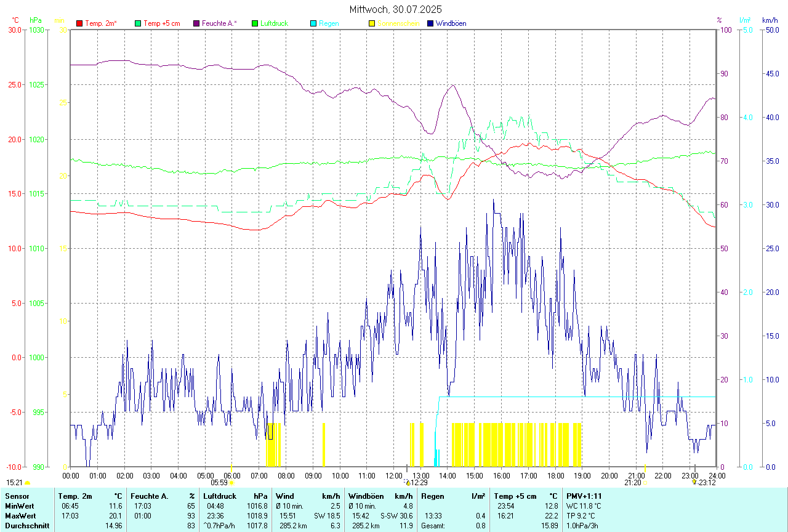788x532 pixels.
Task: Click the red Temp. 2m legend swatch
Action: [79, 23]
